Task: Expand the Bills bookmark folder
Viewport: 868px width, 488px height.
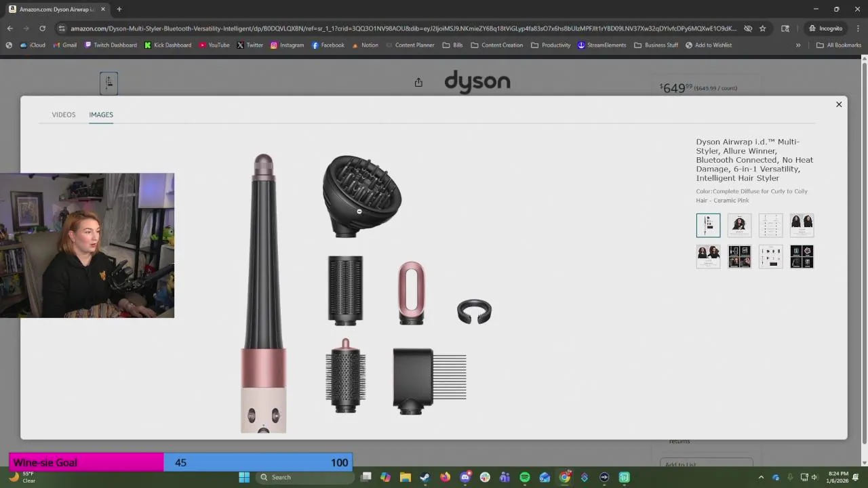Action: [452, 45]
